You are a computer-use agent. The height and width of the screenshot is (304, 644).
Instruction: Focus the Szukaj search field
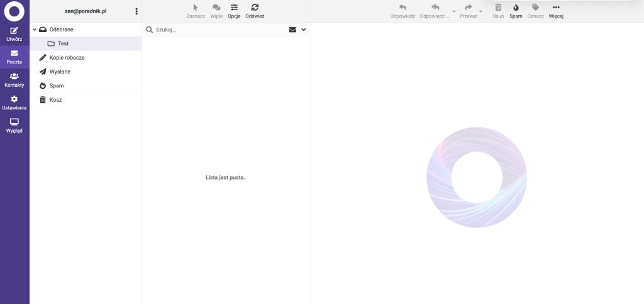point(219,30)
